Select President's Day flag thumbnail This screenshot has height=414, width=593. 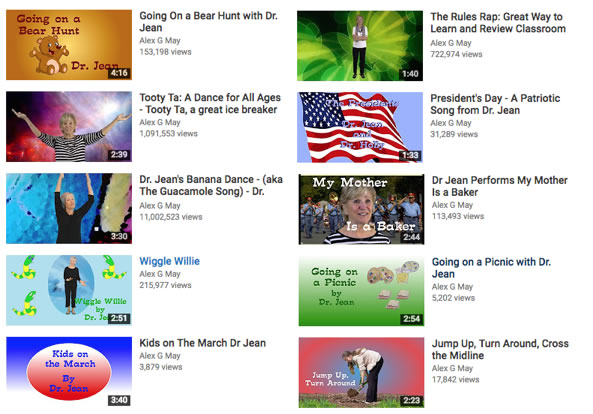pos(360,127)
